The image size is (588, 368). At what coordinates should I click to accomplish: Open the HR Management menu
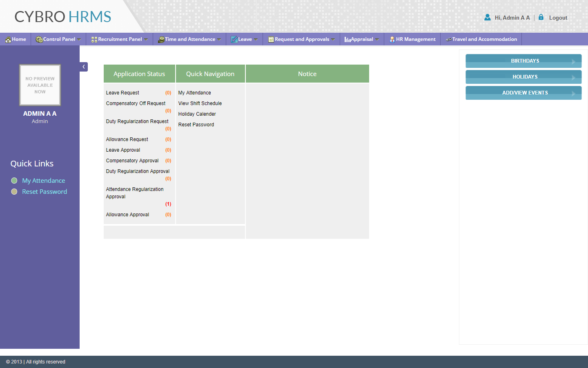(x=412, y=39)
